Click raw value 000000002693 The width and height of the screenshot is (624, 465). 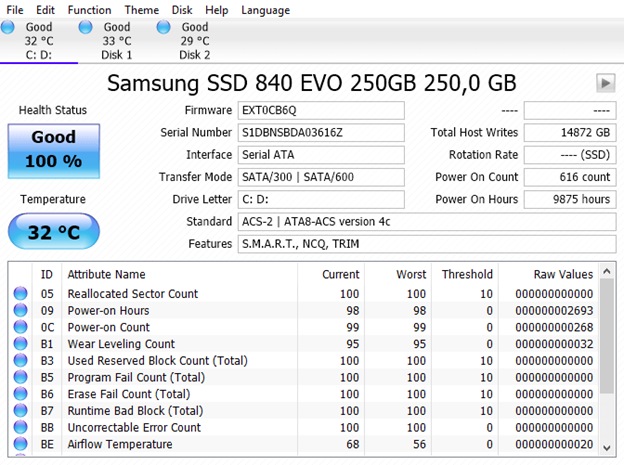pos(554,310)
